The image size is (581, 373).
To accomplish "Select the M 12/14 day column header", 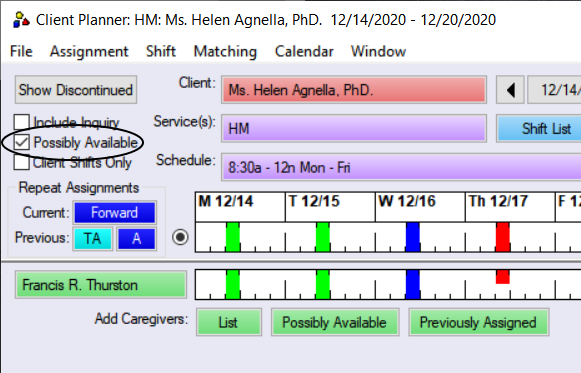I will coord(240,207).
